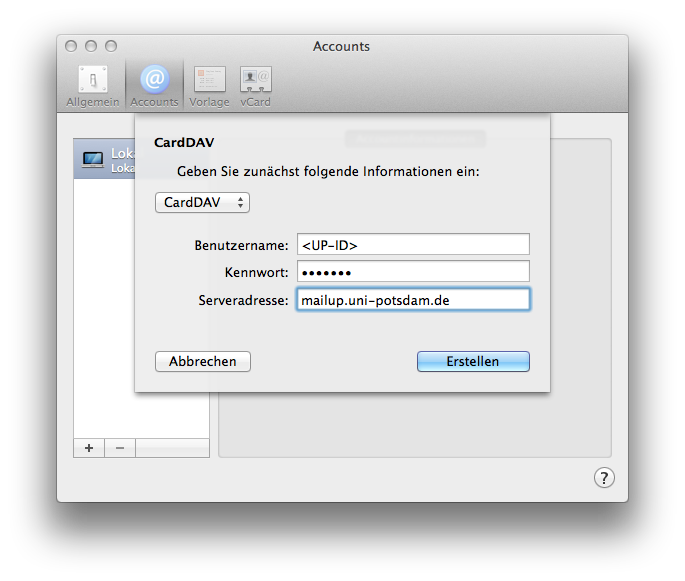This screenshot has width=685, height=581.
Task: Click the Serveradresse input field
Action: pyautogui.click(x=412, y=300)
